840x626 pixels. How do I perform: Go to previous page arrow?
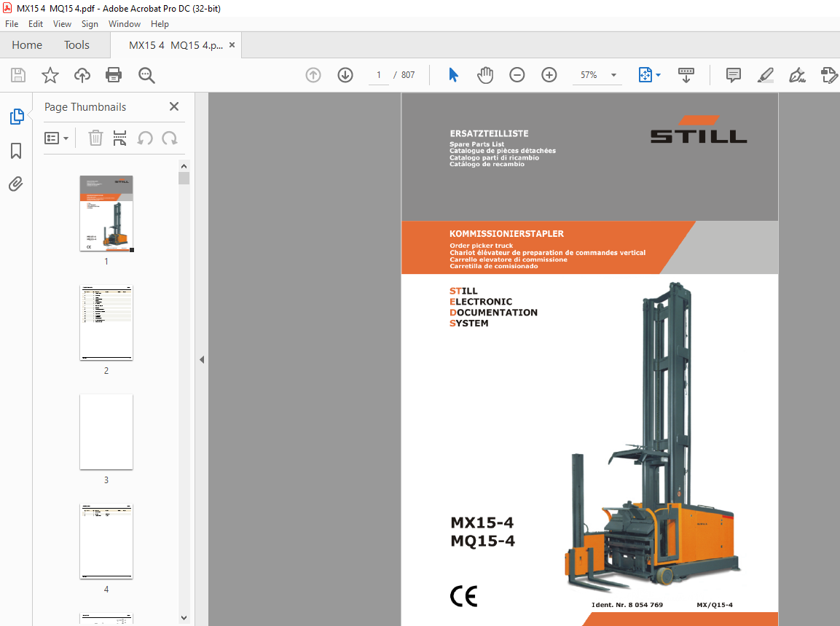(313, 75)
